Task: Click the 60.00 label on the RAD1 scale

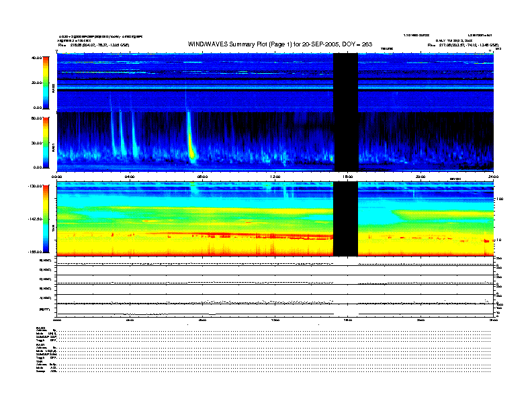Action: click(x=36, y=118)
